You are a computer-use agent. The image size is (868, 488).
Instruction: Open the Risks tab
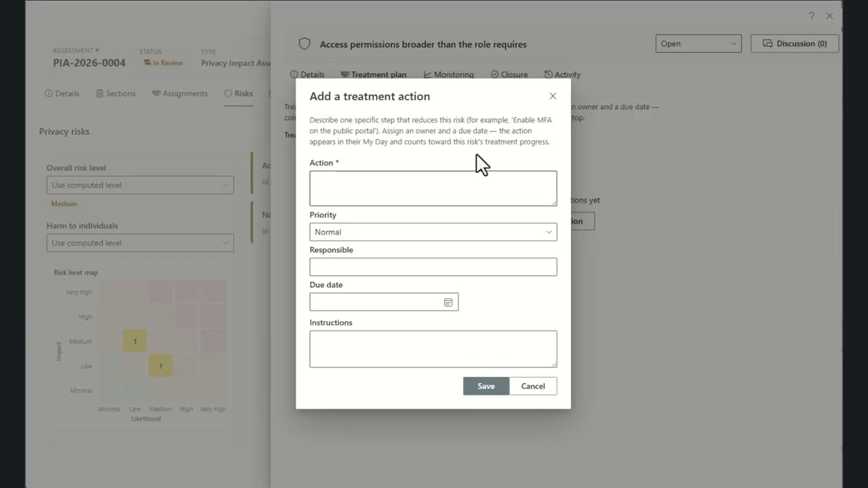[239, 94]
